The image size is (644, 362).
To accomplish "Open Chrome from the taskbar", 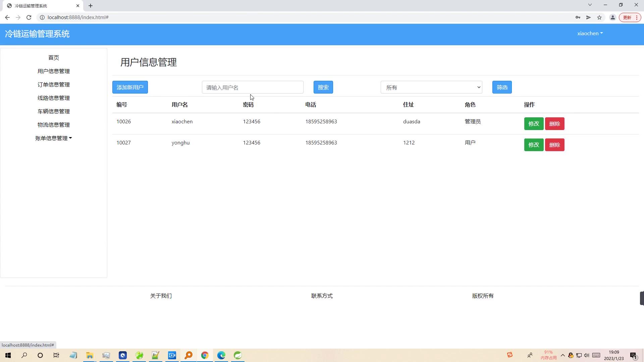I will point(205,355).
